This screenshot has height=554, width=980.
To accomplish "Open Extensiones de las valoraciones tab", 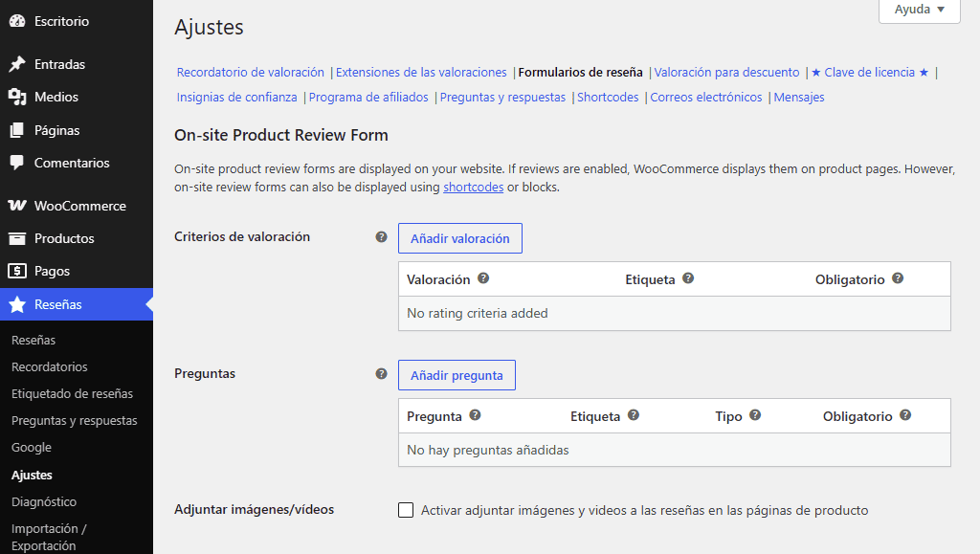I will (421, 73).
